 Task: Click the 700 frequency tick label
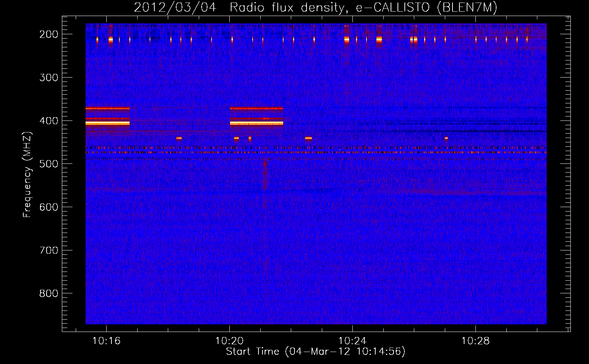49,250
